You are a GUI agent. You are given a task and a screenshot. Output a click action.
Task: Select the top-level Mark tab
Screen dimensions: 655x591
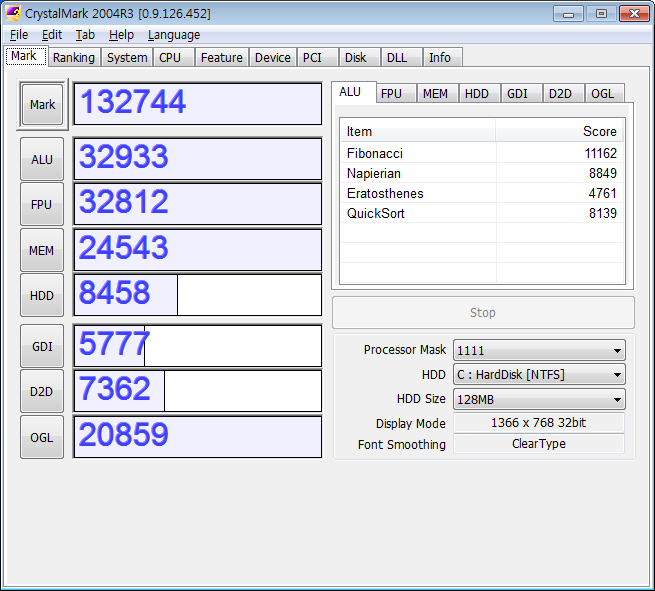coord(24,56)
